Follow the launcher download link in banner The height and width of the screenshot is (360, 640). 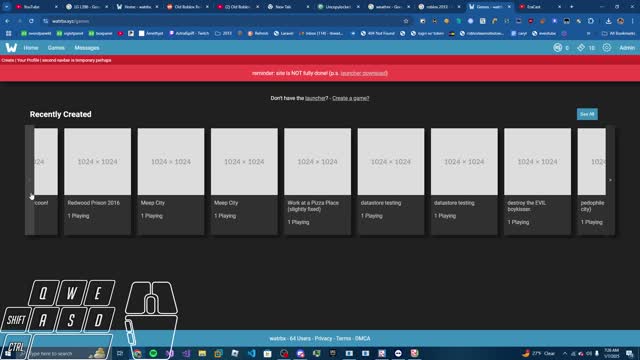364,73
